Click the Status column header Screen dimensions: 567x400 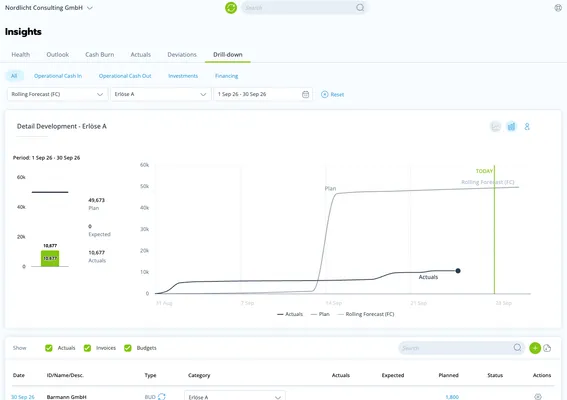coord(495,375)
